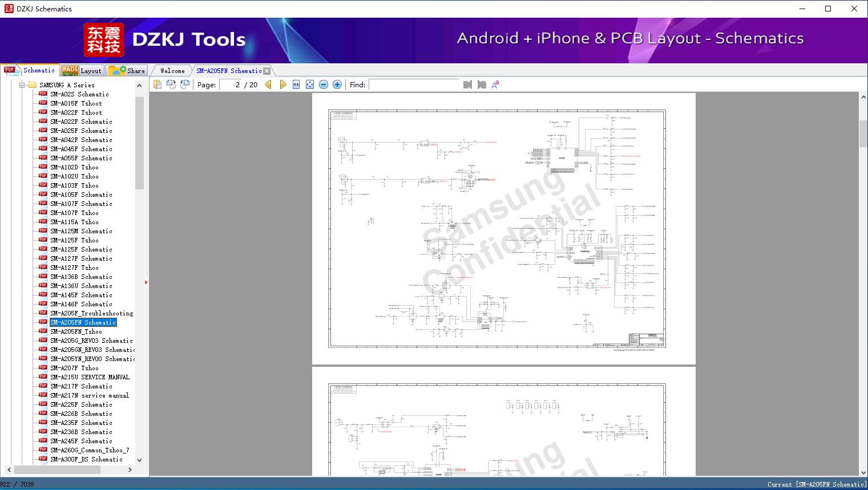Zoom out with the minus icon

pyautogui.click(x=324, y=84)
